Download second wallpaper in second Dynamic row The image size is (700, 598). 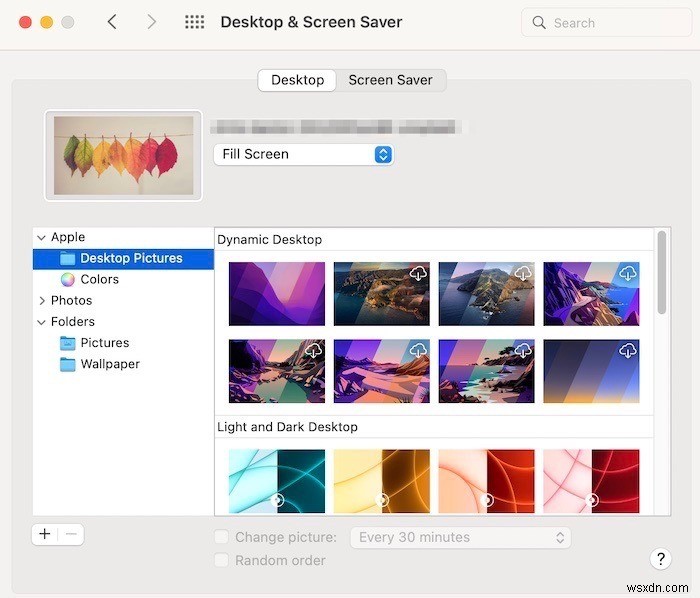[x=418, y=350]
